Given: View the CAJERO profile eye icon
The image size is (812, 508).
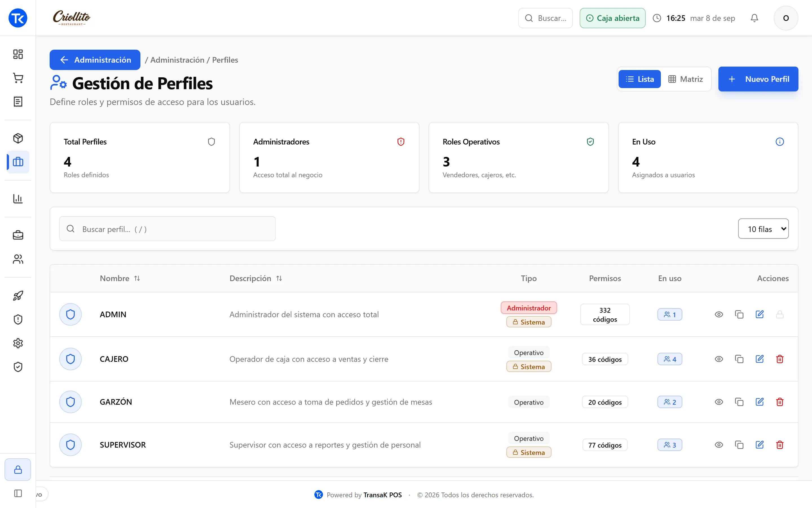Looking at the screenshot, I should click(719, 359).
